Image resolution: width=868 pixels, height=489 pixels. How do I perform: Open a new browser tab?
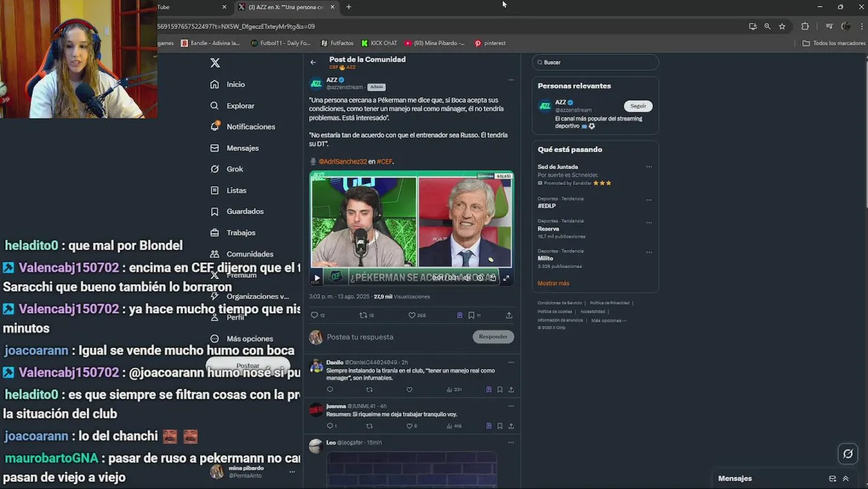tap(348, 7)
